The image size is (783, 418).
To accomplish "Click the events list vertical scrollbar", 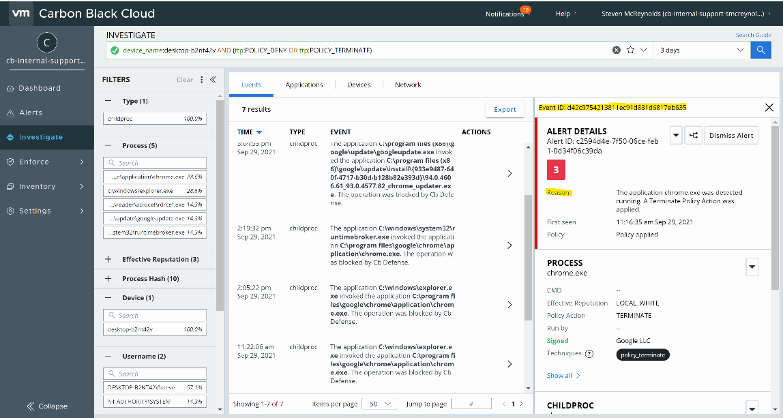I will coord(528,258).
